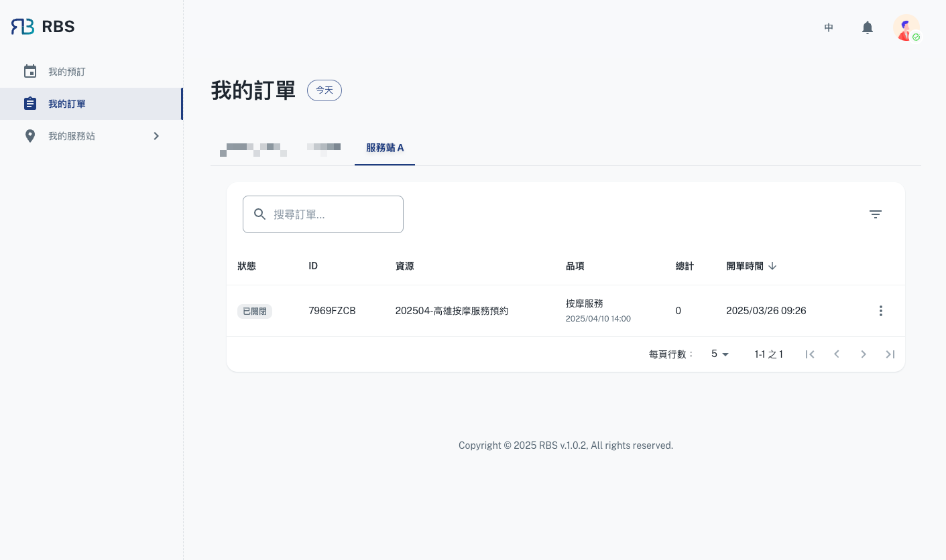Switch language with the 中 button
This screenshot has width=946, height=560.
[x=829, y=27]
